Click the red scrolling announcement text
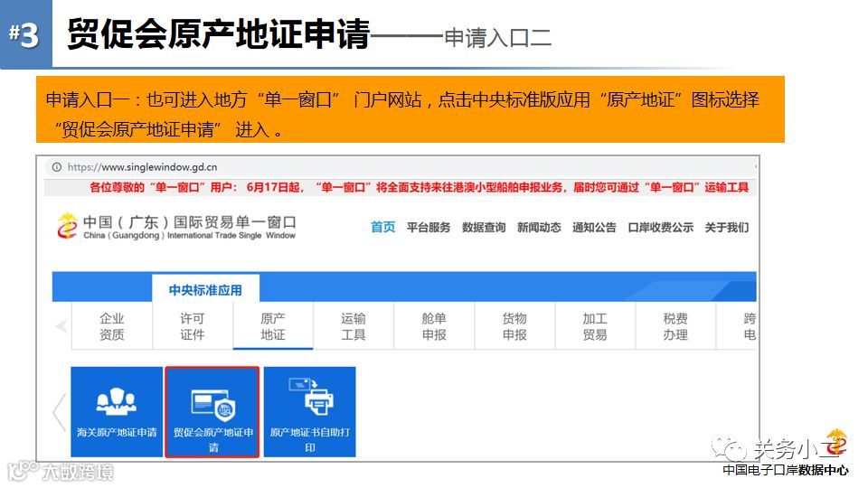Viewport: 868px width, 488px height. click(419, 188)
